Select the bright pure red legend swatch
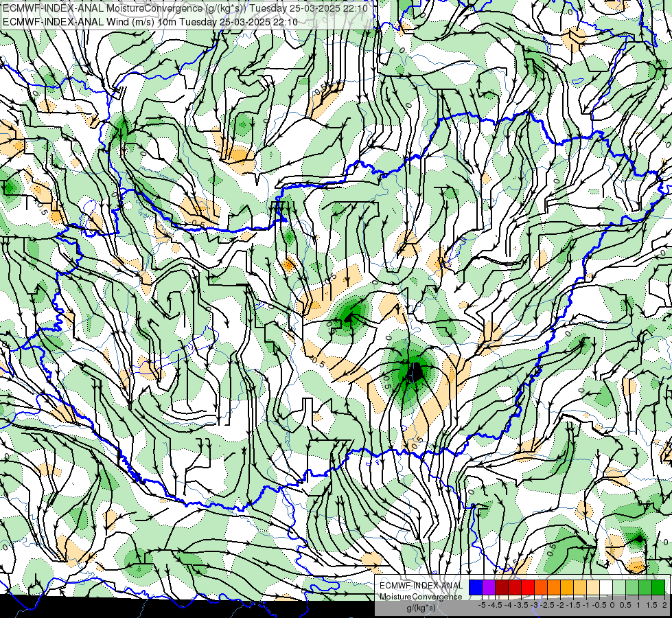The image size is (672, 618). pyautogui.click(x=528, y=587)
